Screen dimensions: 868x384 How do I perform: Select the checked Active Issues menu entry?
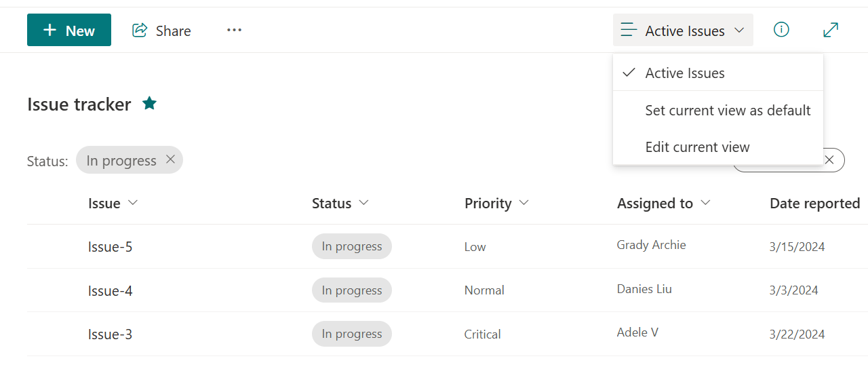pos(718,73)
